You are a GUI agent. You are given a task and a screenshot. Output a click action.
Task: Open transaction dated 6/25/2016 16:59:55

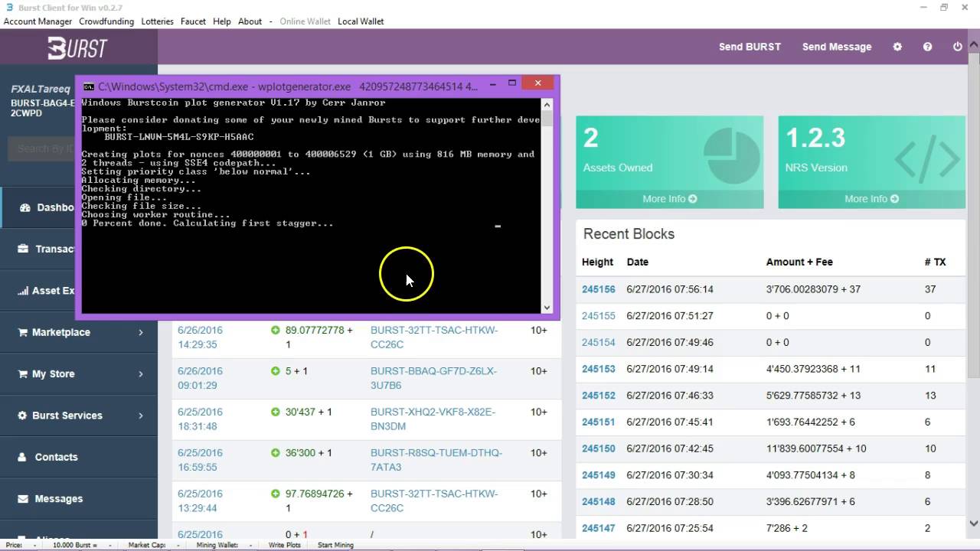[x=200, y=460]
